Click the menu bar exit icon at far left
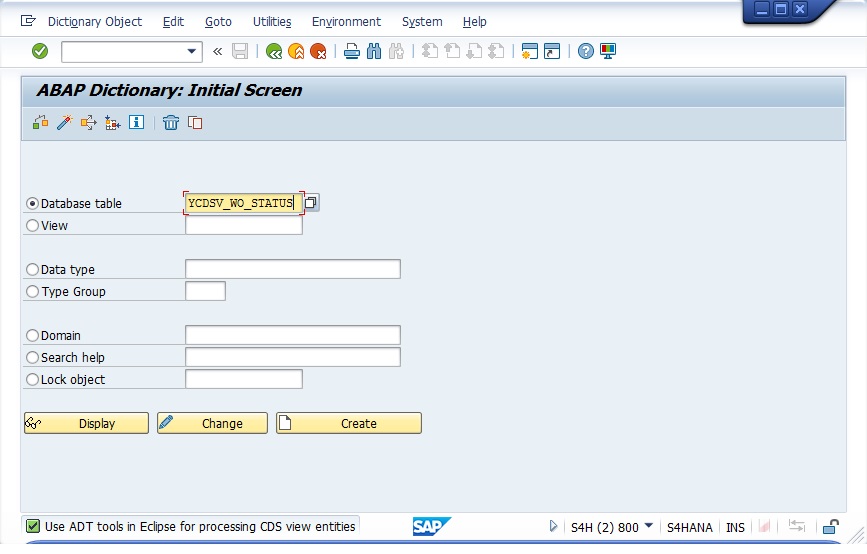The width and height of the screenshot is (867, 554). click(28, 21)
